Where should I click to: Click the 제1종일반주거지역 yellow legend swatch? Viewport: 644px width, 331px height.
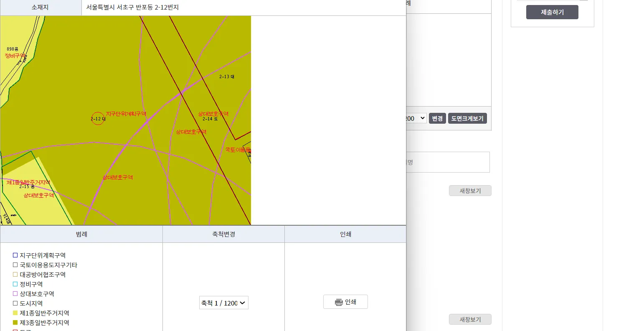(15, 313)
